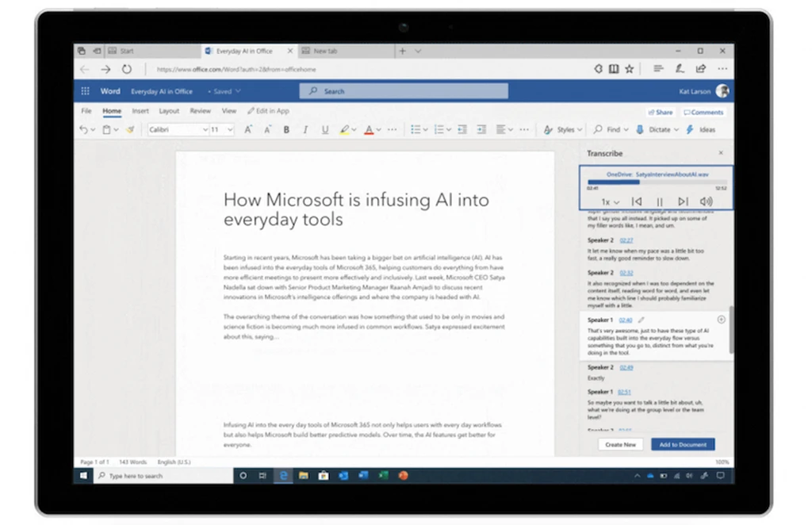Open Excel from the Windows taskbar

tap(383, 475)
